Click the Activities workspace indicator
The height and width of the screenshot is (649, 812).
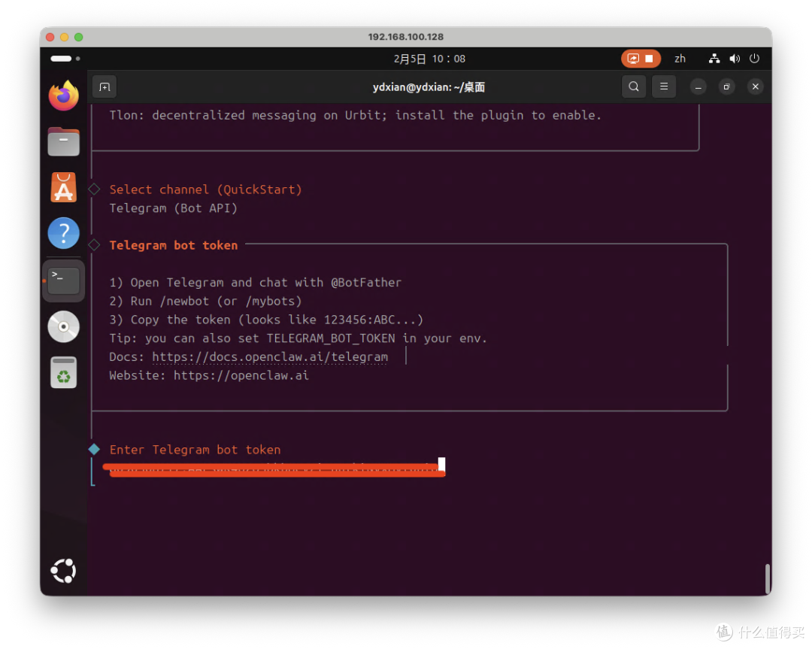click(x=65, y=59)
